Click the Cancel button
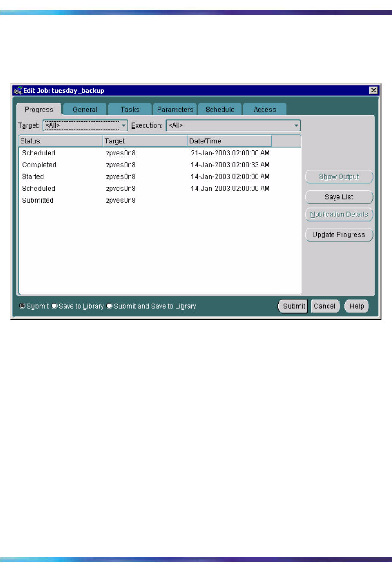The height and width of the screenshot is (572, 392). click(325, 306)
